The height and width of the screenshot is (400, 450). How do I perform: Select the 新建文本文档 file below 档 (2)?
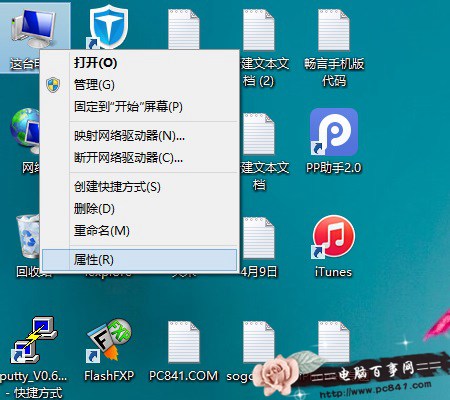[259, 134]
